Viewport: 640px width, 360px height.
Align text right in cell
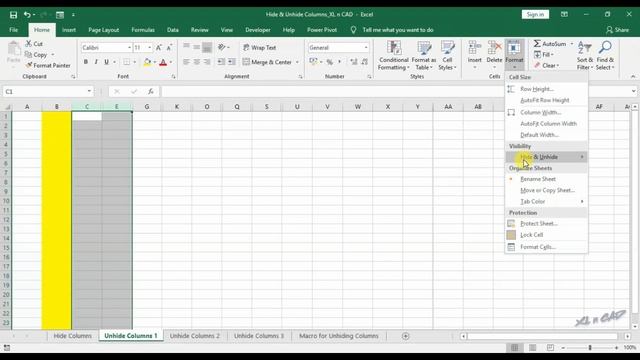click(x=207, y=62)
